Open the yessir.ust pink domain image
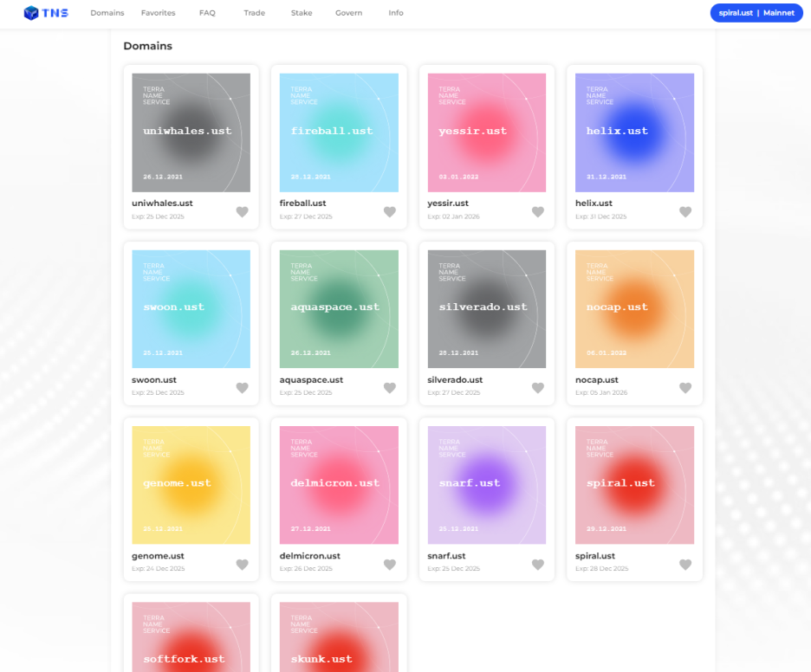 tap(487, 132)
